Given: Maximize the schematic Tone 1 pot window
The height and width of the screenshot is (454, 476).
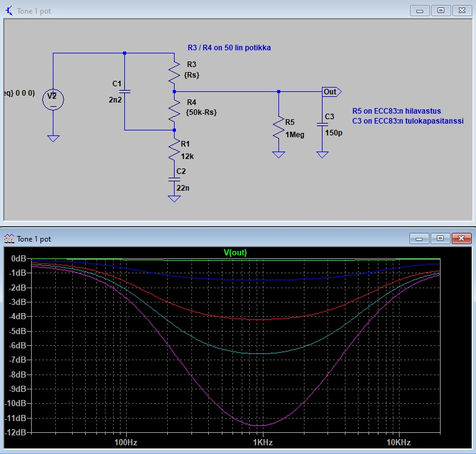Looking at the screenshot, I should tap(441, 11).
